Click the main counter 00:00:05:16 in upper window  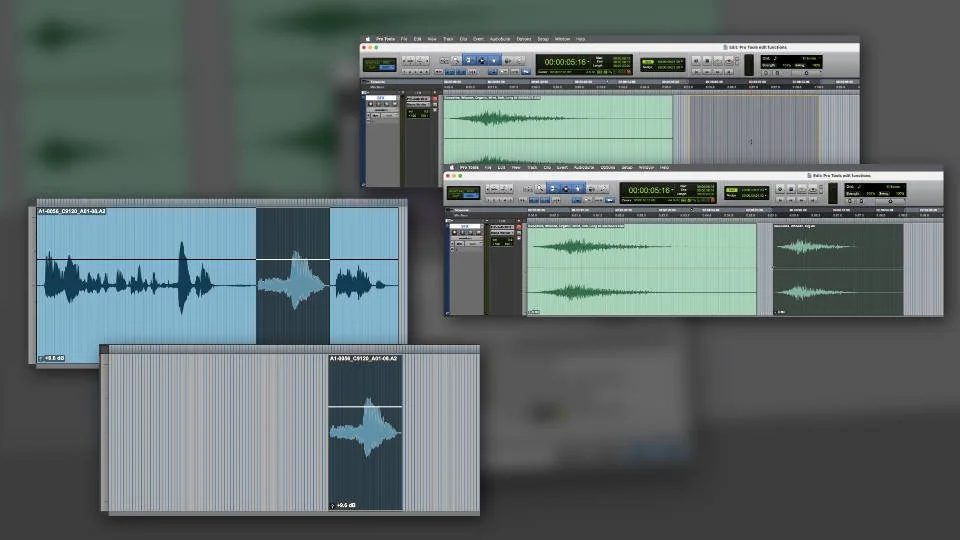coord(565,62)
